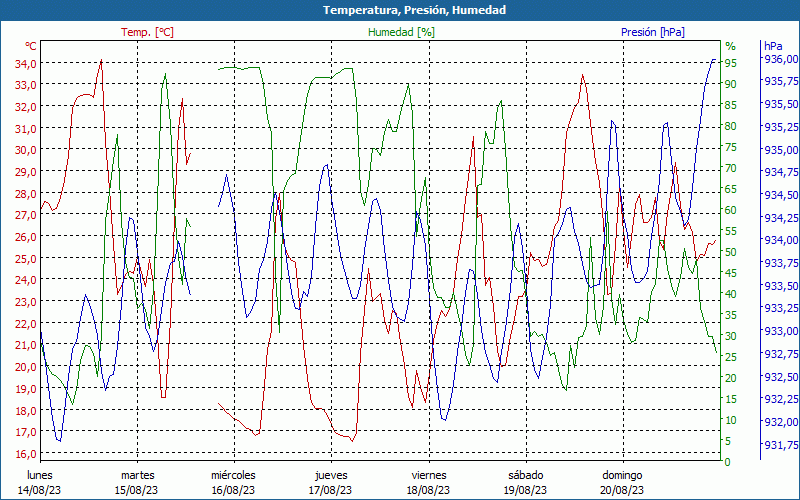Click the '75' humidity axis value
800x500 pixels.
click(731, 147)
